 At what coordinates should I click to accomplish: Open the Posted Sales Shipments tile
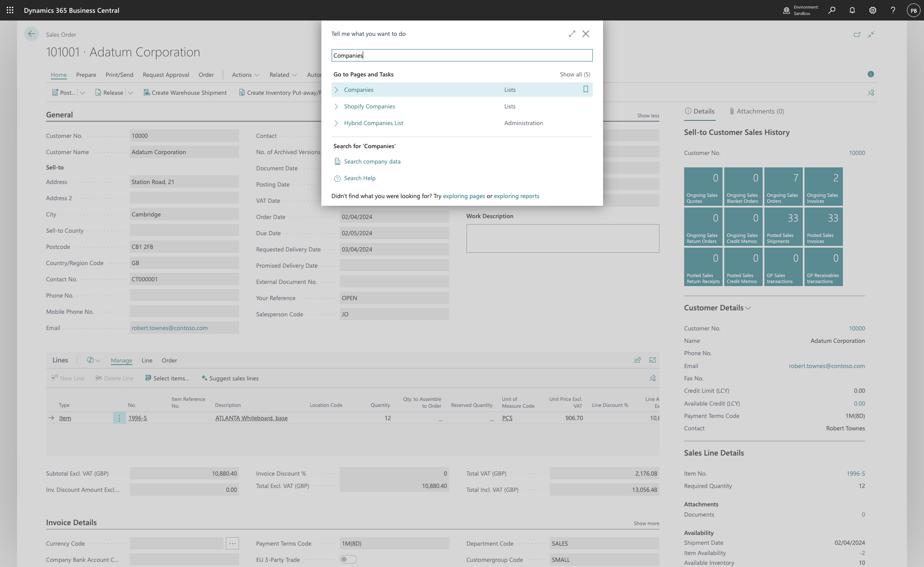click(783, 227)
